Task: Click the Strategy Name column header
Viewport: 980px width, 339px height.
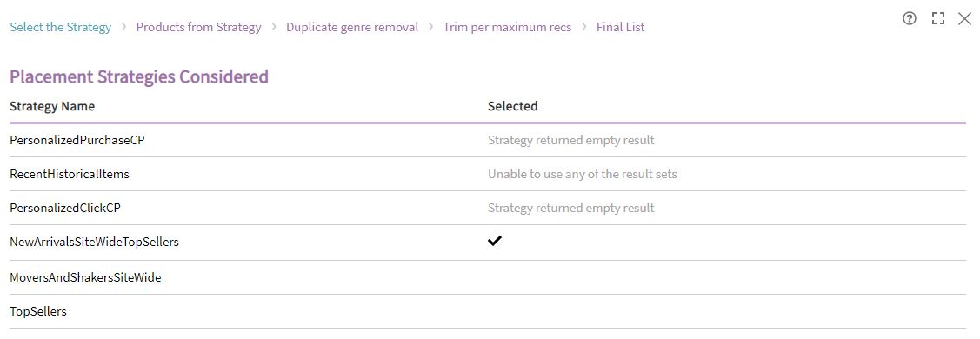Action: click(52, 106)
